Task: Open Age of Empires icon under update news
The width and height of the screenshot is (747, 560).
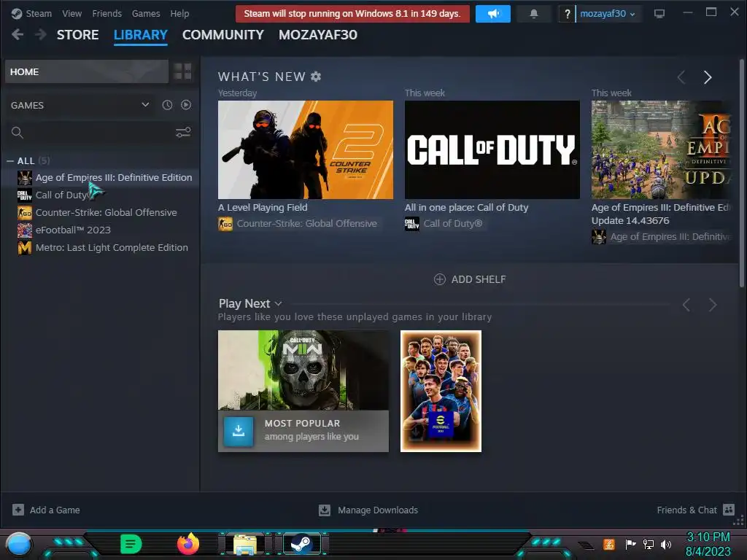Action: coord(599,237)
